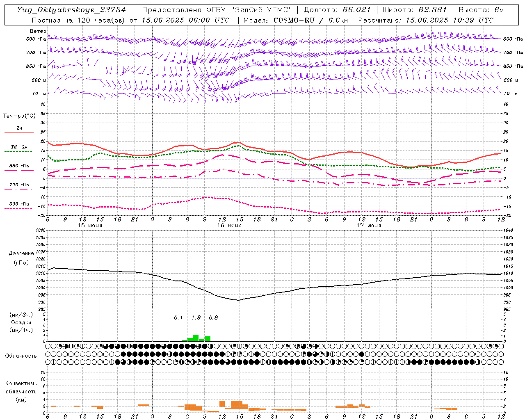Click the forecast start time 15.06.2025 06:00 UTC
Viewport: 525px width, 420px height.
[185, 20]
